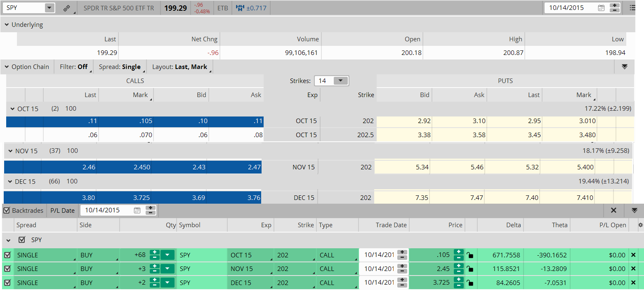
Task: Click the Filter: Off button
Action: [x=73, y=67]
